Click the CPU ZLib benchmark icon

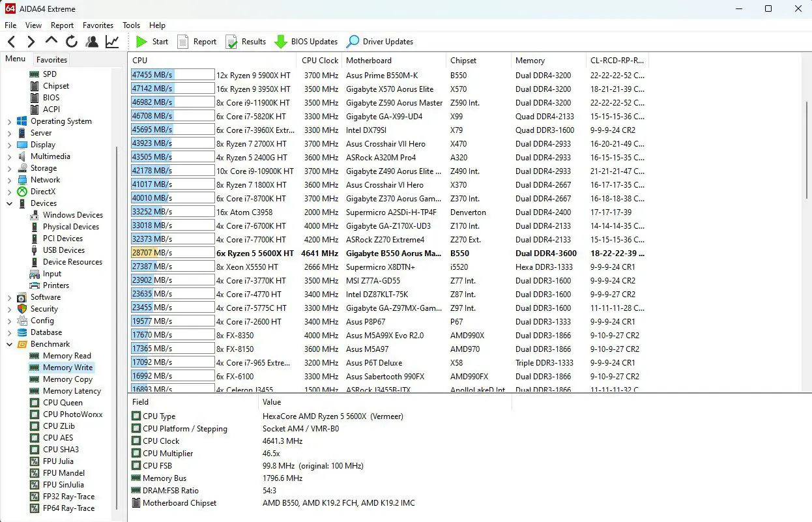coord(35,426)
